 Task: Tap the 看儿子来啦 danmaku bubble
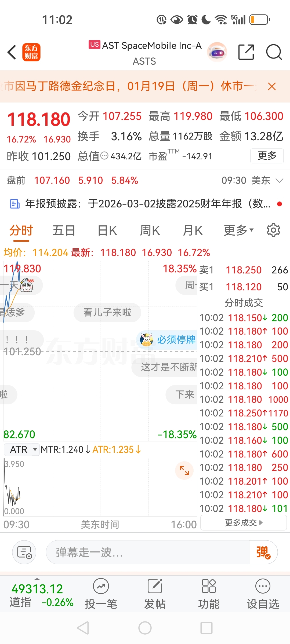tap(107, 313)
